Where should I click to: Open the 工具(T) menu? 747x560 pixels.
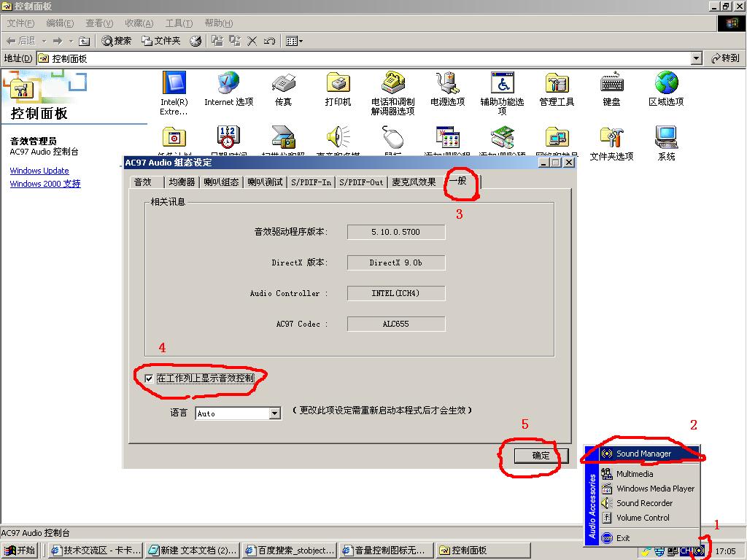179,23
